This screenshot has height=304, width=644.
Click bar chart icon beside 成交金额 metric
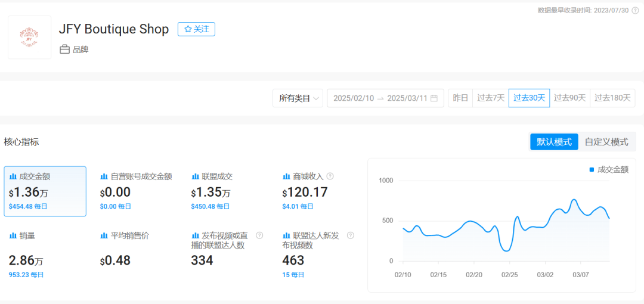[x=13, y=176]
